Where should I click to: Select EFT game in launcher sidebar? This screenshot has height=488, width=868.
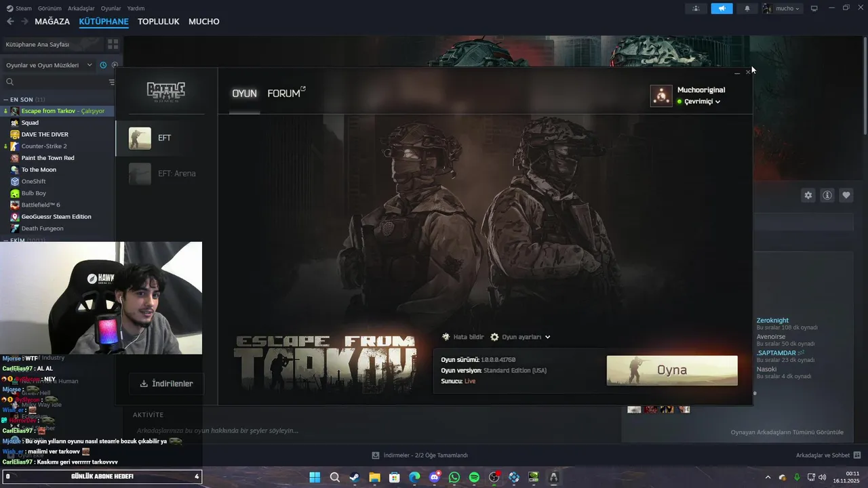coord(166,138)
